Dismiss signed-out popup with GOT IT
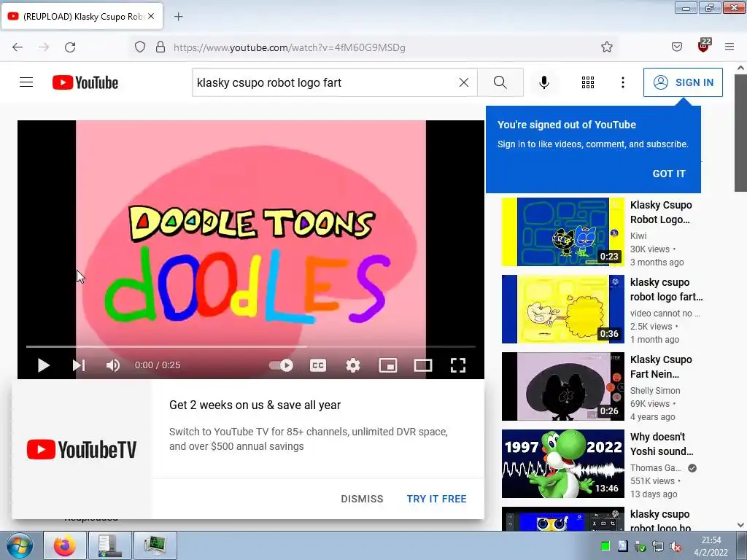 669,174
